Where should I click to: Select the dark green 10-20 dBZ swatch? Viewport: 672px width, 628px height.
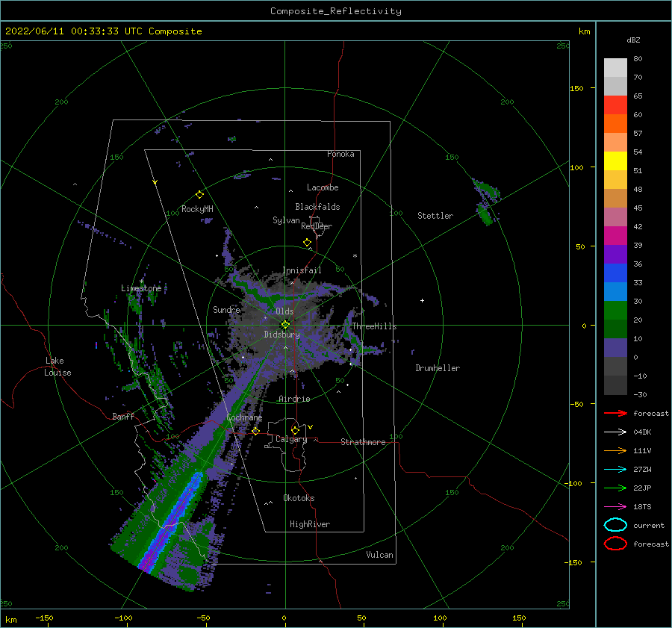coord(615,329)
